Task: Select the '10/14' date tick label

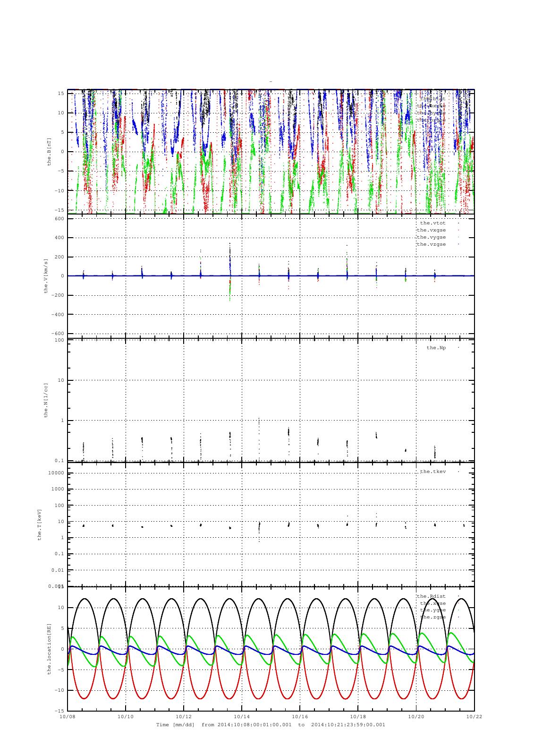Action: coord(242,716)
